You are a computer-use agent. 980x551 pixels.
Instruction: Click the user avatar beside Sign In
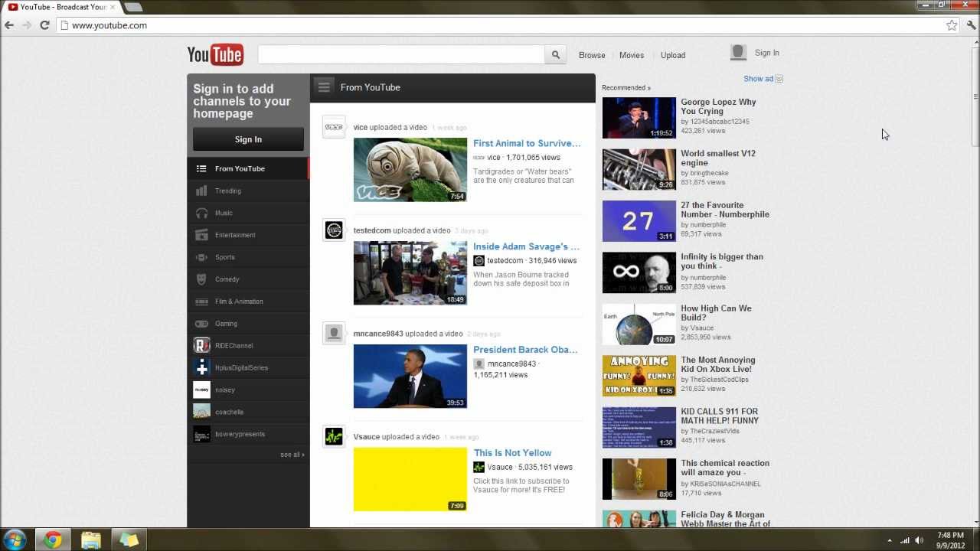click(x=738, y=52)
